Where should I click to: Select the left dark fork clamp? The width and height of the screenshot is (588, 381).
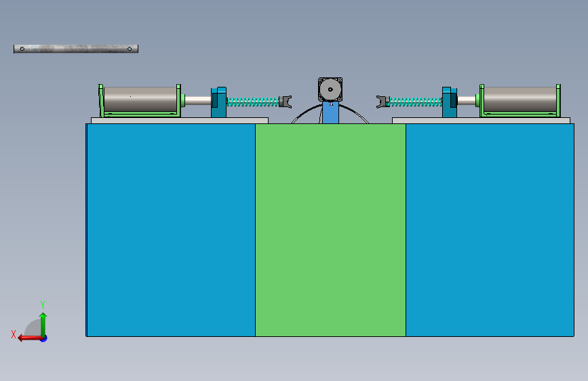[x=286, y=102]
